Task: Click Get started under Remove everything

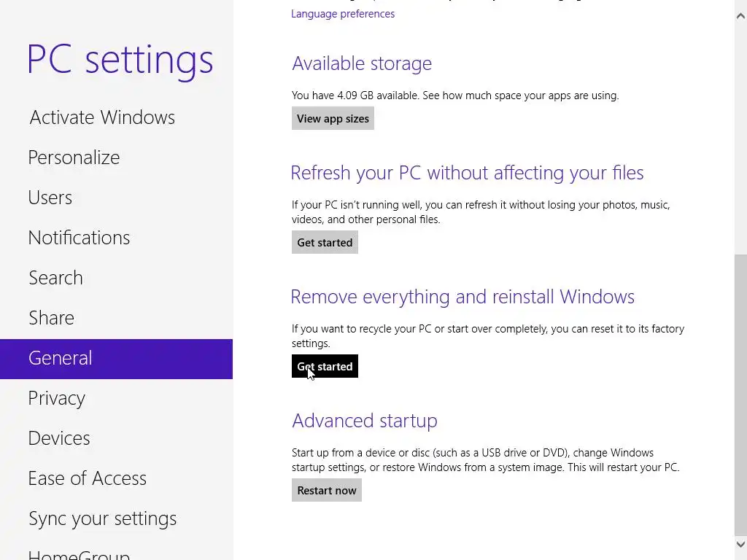Action: tap(325, 366)
